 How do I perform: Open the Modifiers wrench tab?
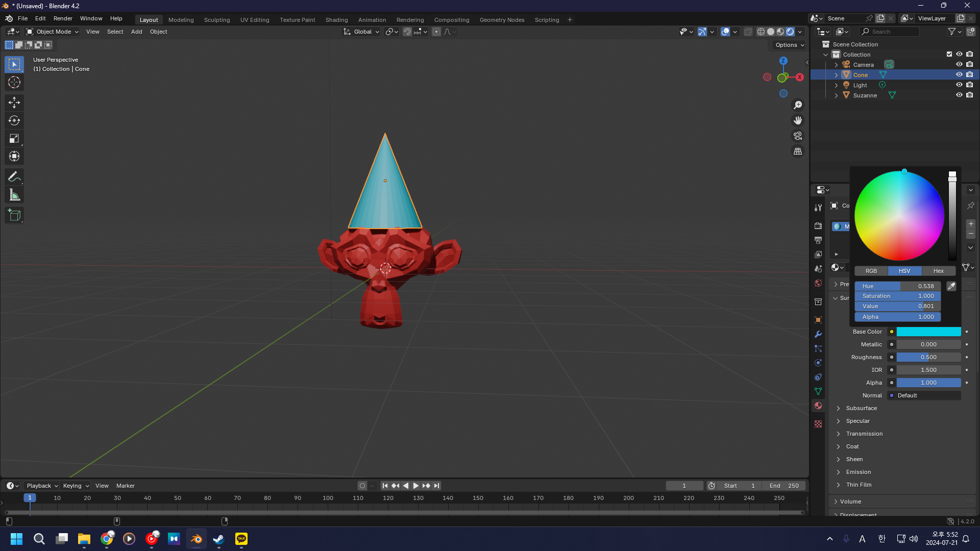(x=818, y=334)
